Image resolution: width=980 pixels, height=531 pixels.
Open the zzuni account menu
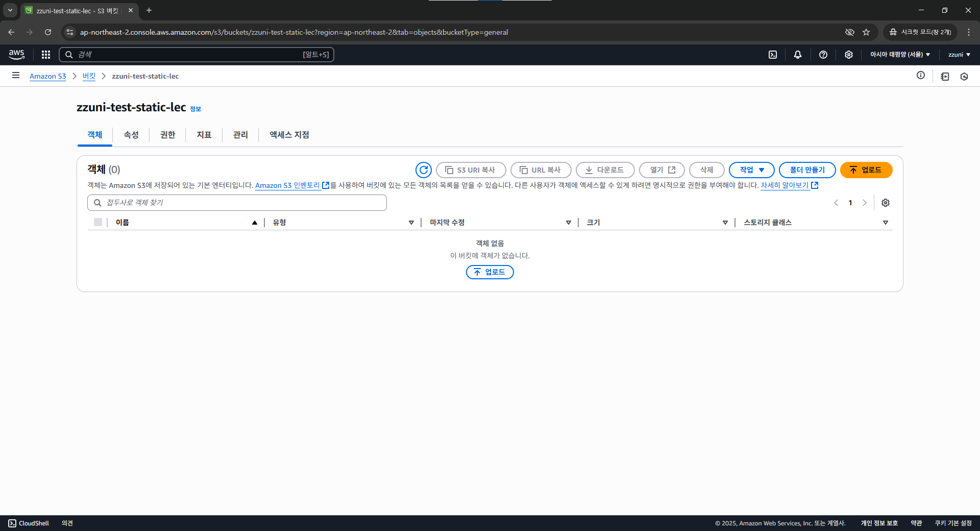959,55
